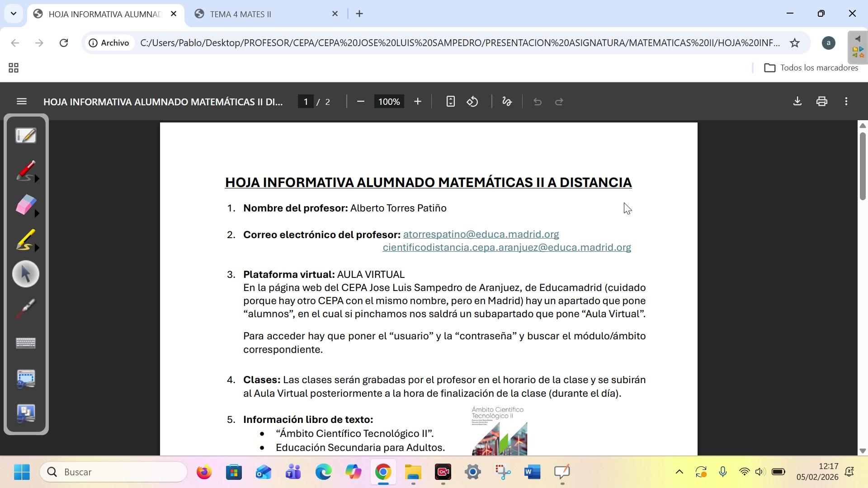Download the PDF document
868x488 pixels.
(x=797, y=102)
